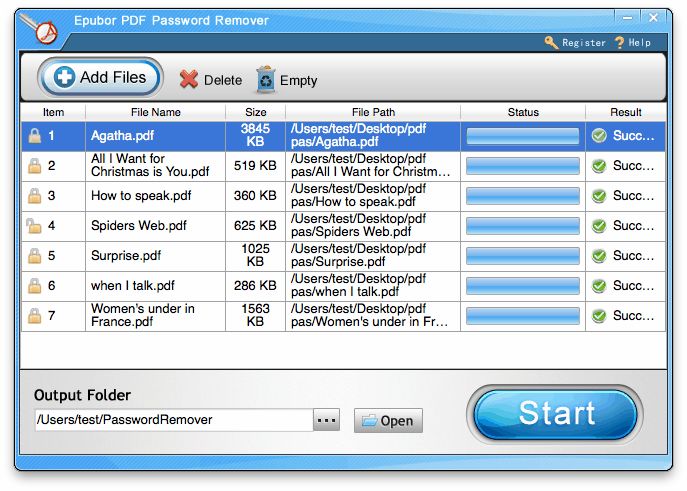
Task: Click the unlocked lock icon for item 4
Action: coord(34,226)
